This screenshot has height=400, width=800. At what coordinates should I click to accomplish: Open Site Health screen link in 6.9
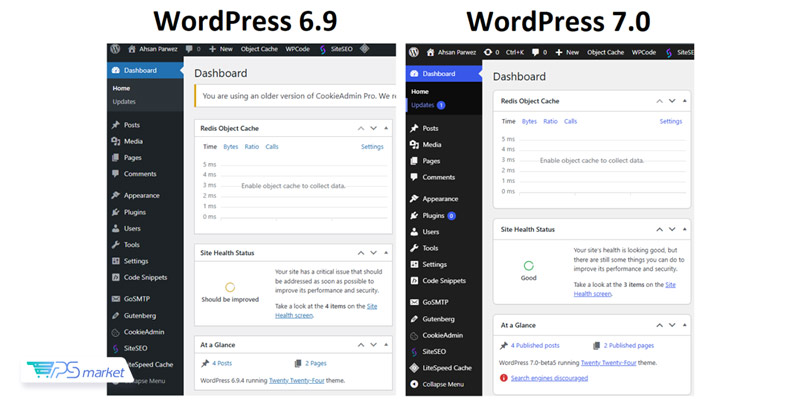click(x=327, y=311)
